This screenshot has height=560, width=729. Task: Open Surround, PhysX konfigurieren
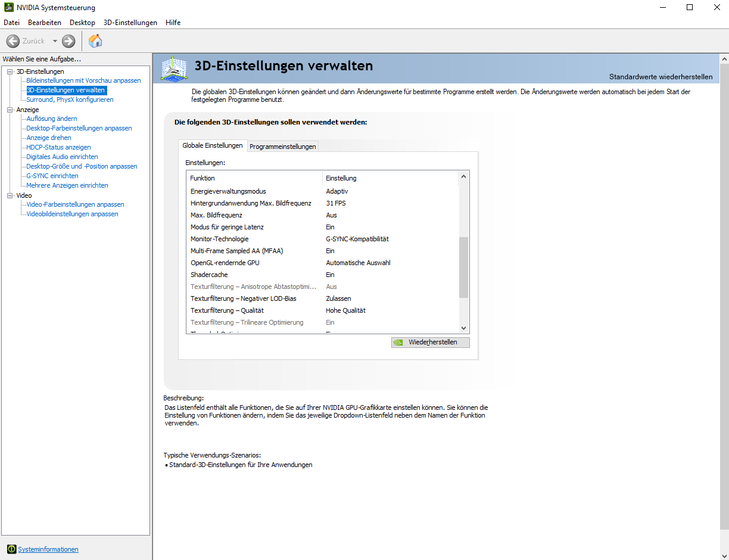[70, 99]
